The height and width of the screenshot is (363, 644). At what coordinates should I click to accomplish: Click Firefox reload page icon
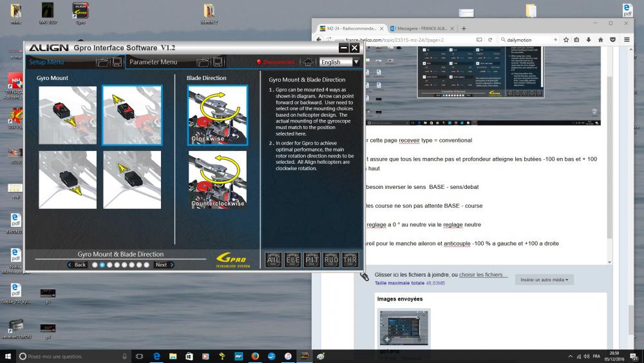[490, 40]
